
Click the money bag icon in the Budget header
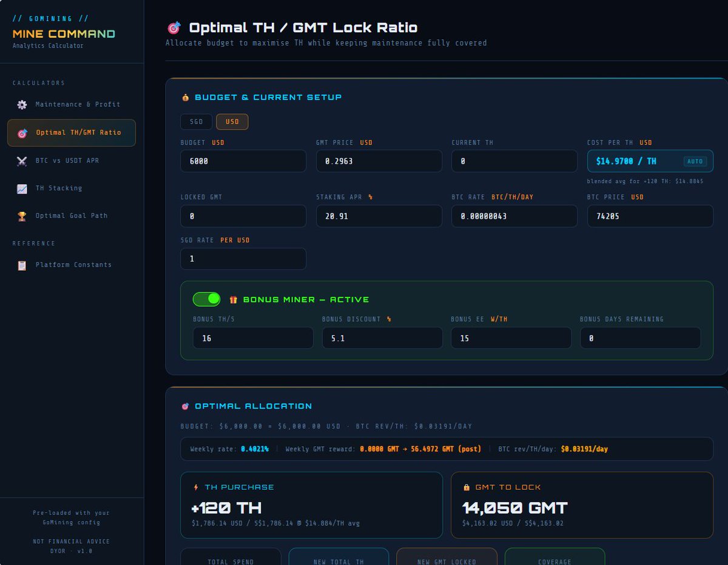[x=185, y=98]
